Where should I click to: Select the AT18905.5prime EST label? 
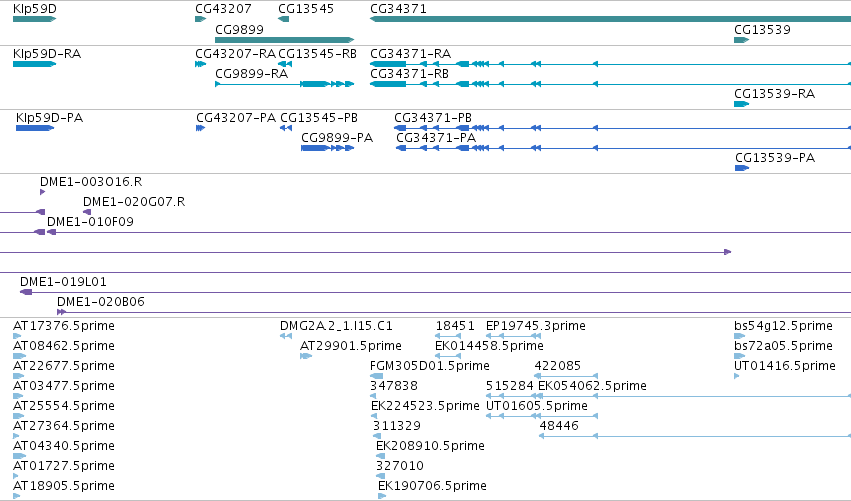click(64, 486)
